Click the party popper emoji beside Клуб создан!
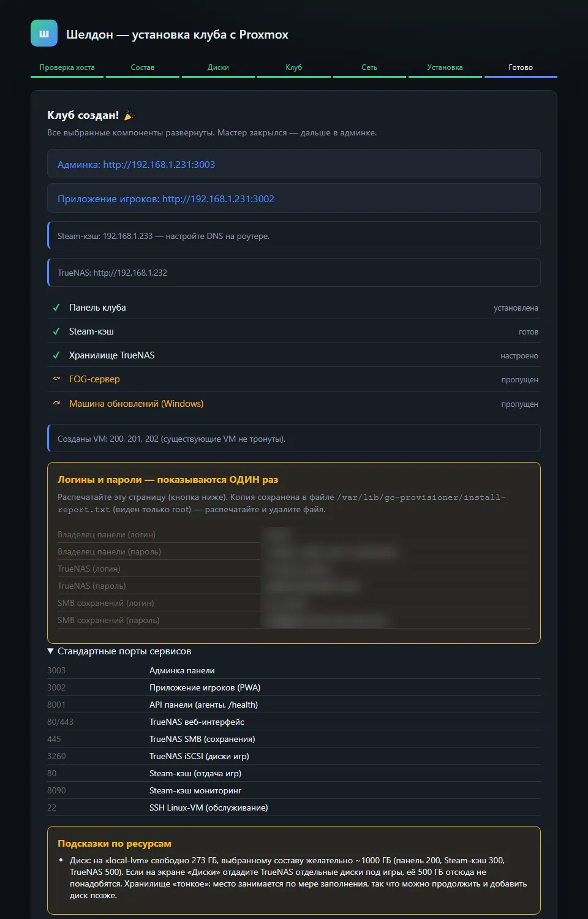 129,115
